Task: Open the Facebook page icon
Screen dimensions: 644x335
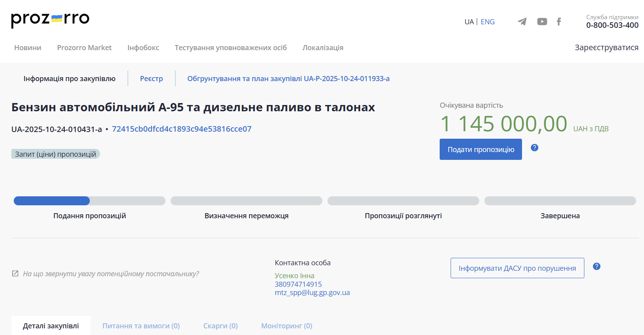Action: [559, 22]
